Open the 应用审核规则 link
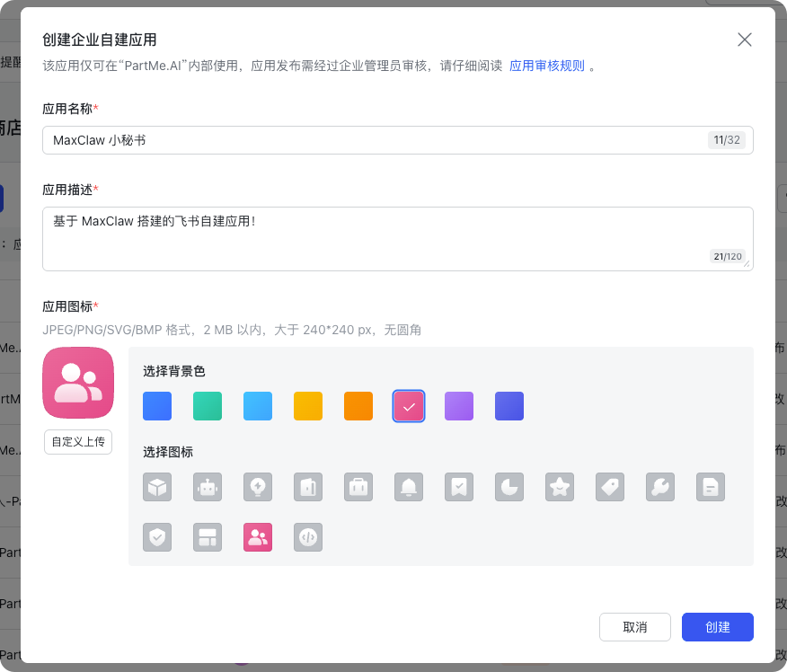 [x=546, y=66]
